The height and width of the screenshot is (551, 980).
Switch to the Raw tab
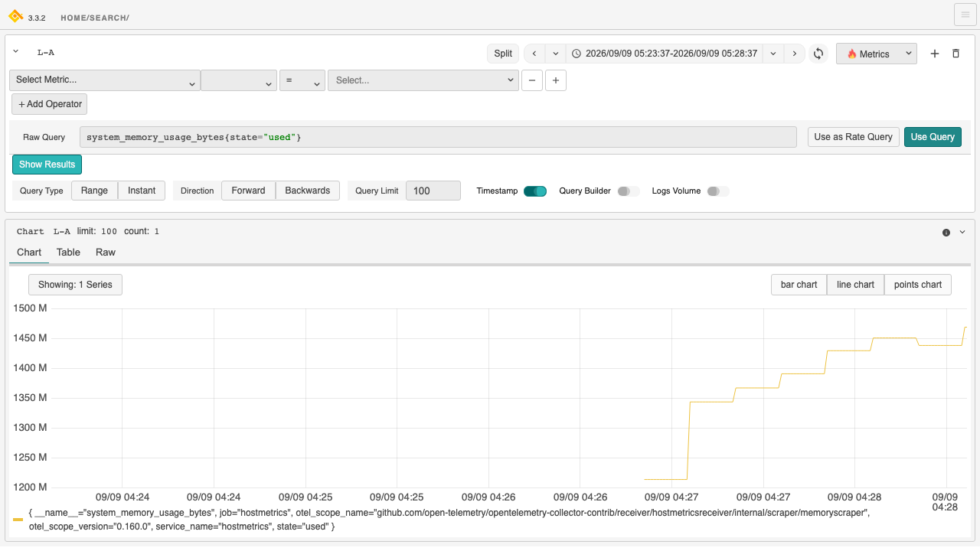pos(106,253)
